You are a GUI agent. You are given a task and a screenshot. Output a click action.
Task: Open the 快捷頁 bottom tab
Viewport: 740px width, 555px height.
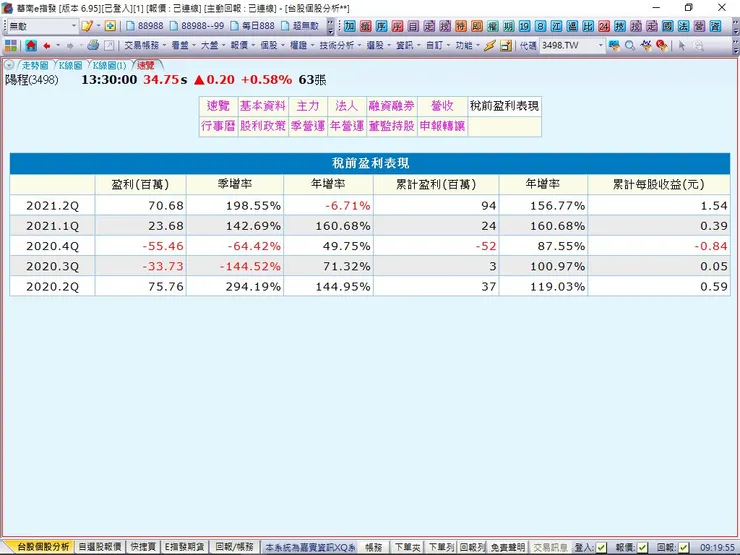(x=143, y=547)
